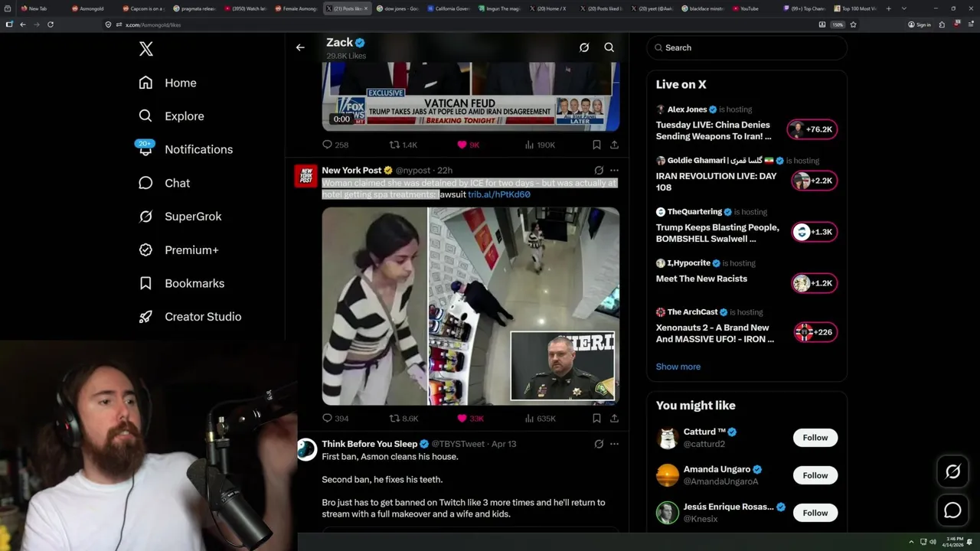Open the floating chat messages button
The width and height of the screenshot is (980, 551).
[952, 510]
